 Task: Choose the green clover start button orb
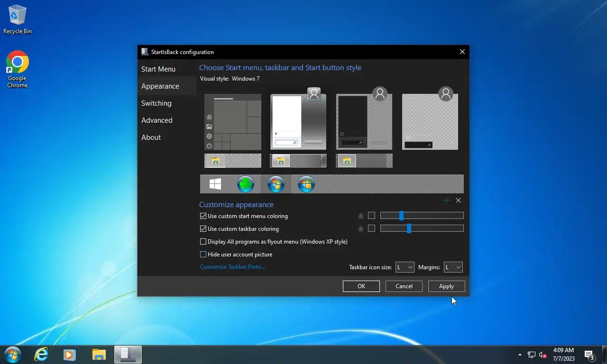click(246, 184)
